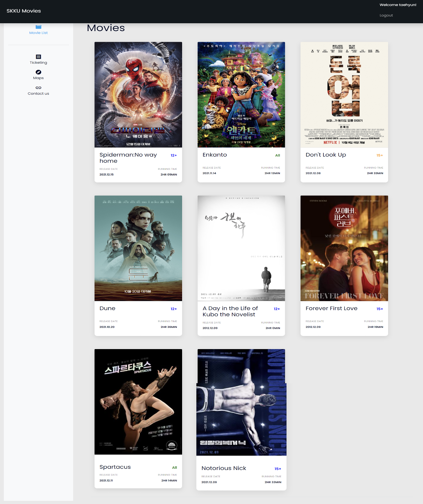
Task: Open the Notorious Nick poster
Action: (241, 402)
